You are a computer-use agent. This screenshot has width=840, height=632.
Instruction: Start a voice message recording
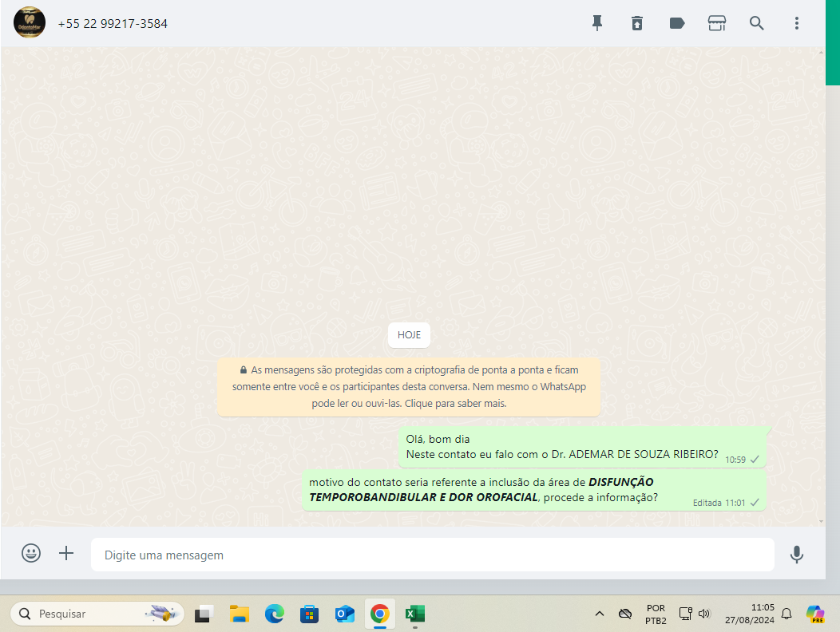[x=797, y=555]
